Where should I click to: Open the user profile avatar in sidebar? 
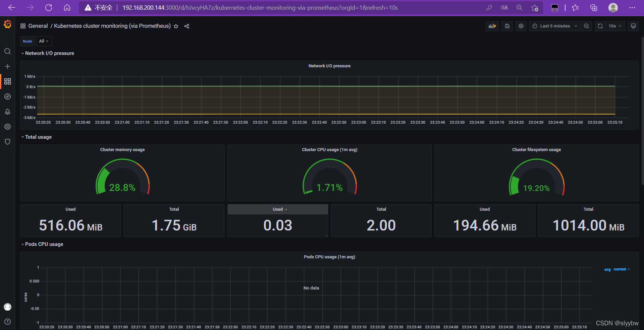(7, 307)
